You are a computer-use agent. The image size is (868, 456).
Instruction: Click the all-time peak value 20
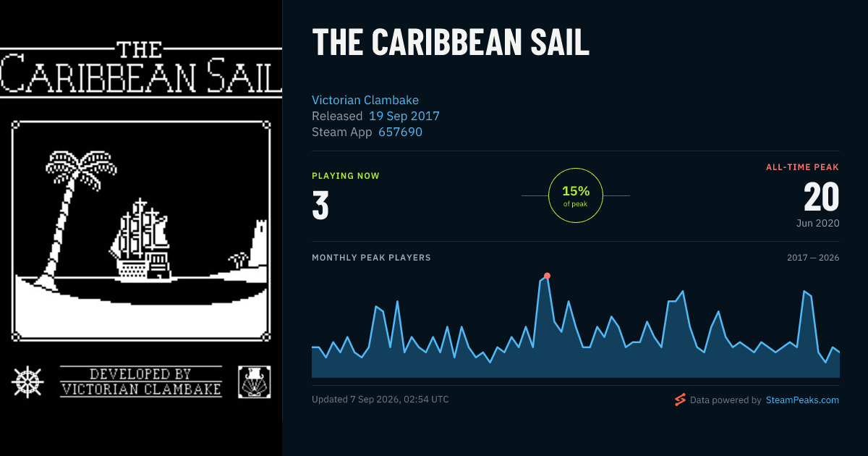coord(822,197)
